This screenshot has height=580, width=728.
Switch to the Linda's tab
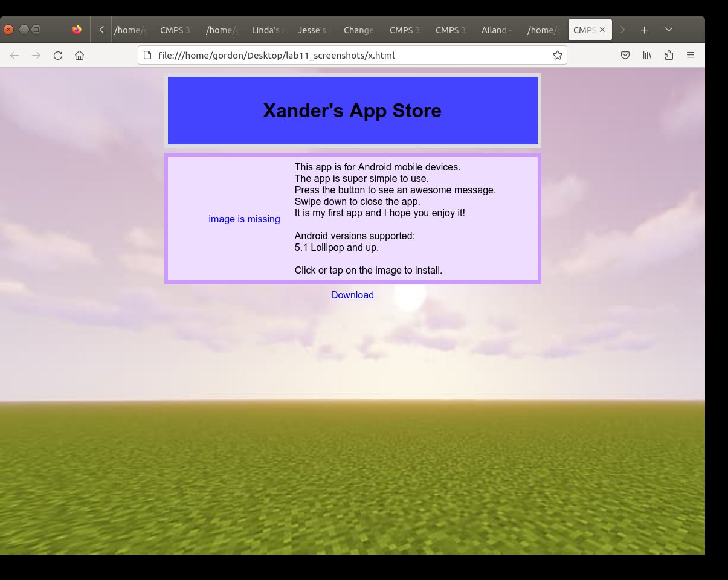(x=268, y=30)
